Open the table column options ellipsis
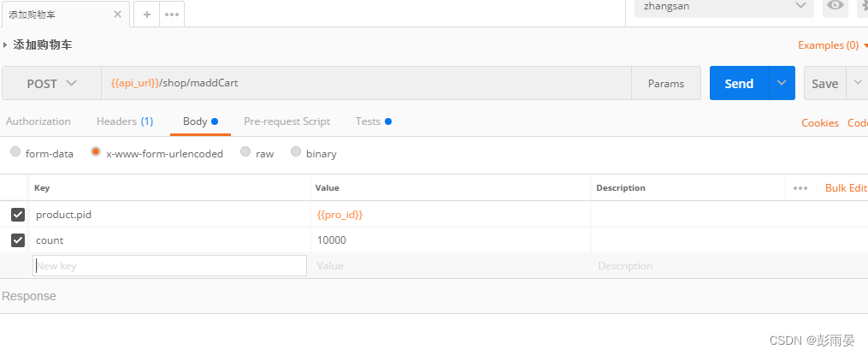The width and height of the screenshot is (868, 355). (800, 188)
